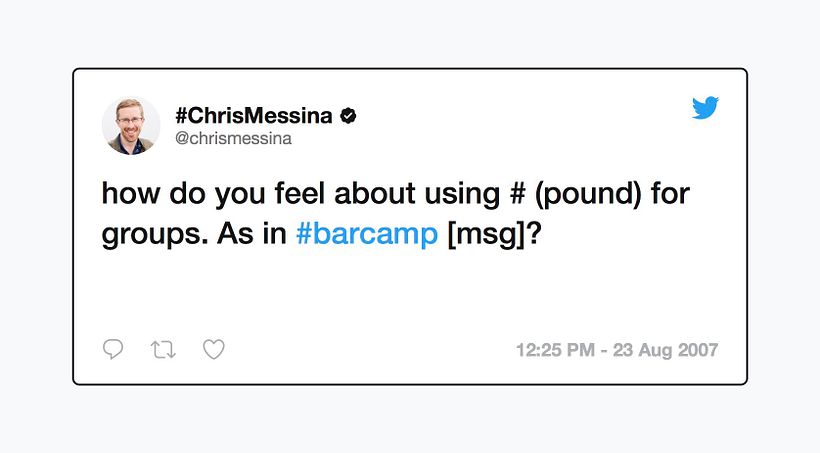820x453 pixels.
Task: Follow the blue #barcamp hashtag link
Action: (x=368, y=235)
